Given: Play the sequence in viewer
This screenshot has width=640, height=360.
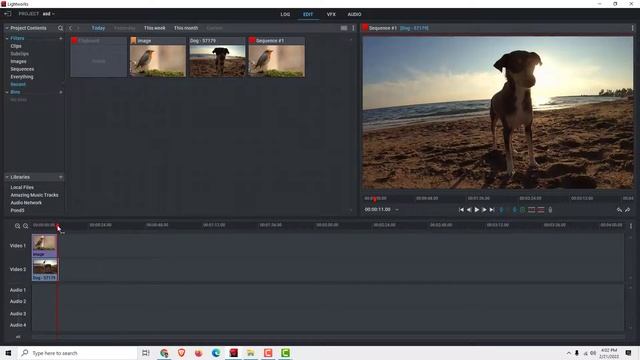Looking at the screenshot, I should tap(476, 210).
